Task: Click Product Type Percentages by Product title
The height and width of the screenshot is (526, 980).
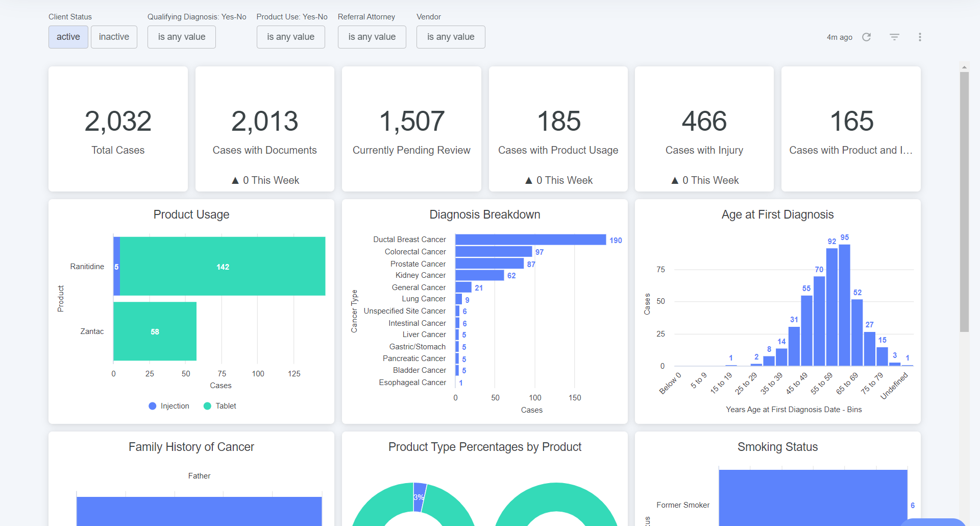Action: click(485, 447)
